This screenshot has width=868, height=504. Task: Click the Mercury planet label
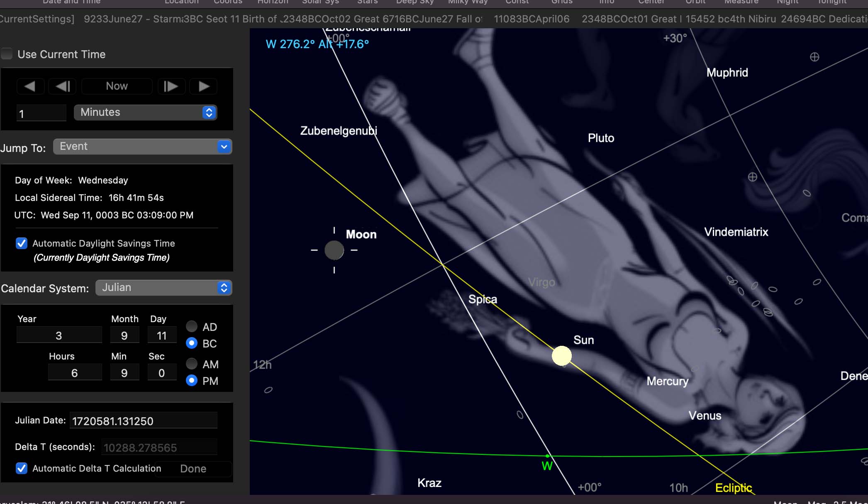668,381
